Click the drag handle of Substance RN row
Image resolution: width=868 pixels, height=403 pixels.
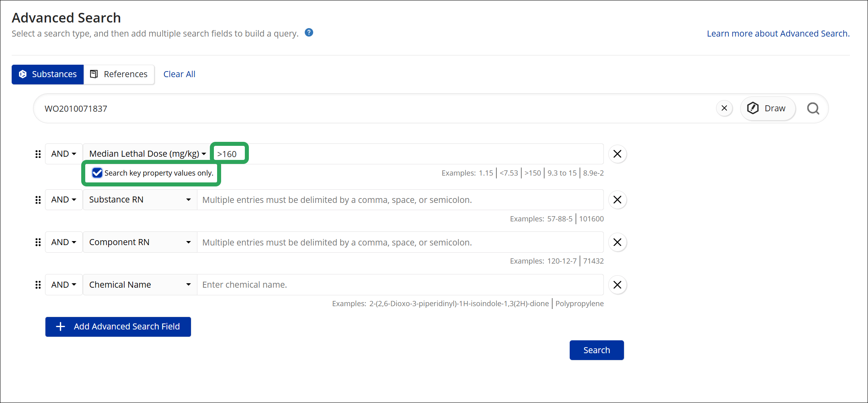click(x=38, y=200)
